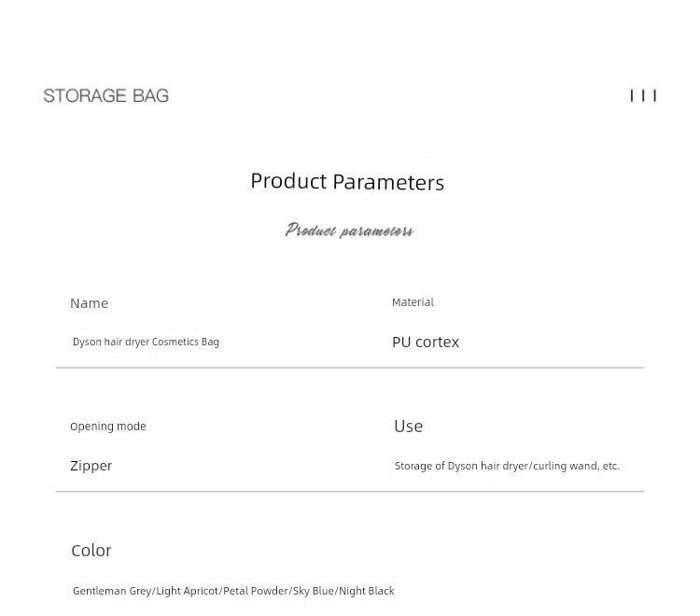Image resolution: width=700 pixels, height=616 pixels.
Task: Select the Zipper value
Action: pos(91,466)
